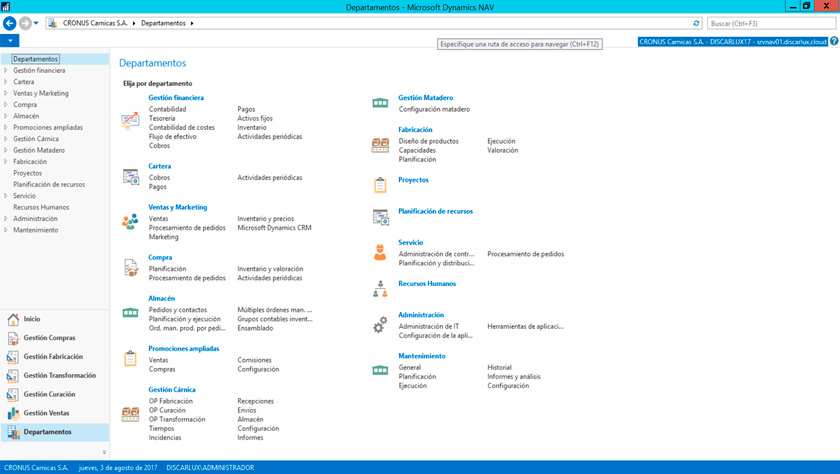Click the Recursos Humanos org chart icon
This screenshot has width=840, height=474.
[x=380, y=289]
